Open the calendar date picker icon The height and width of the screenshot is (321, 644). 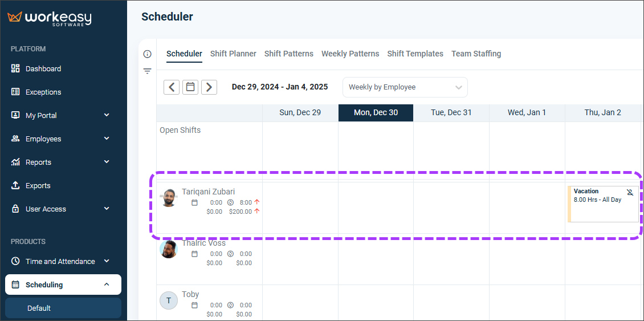tap(190, 87)
